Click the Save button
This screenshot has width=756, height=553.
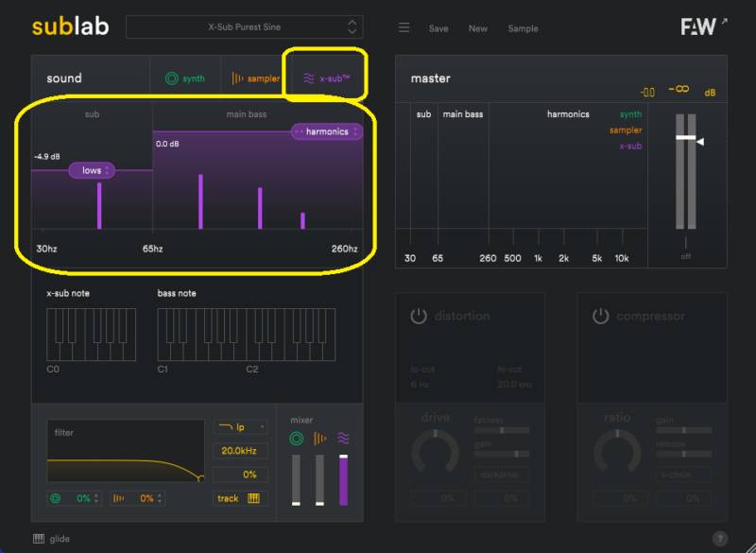click(x=438, y=28)
